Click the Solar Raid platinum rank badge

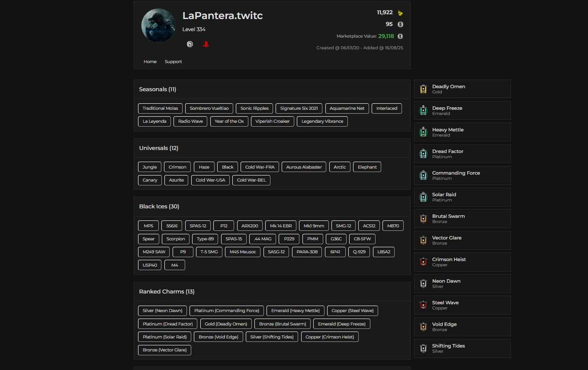coord(423,197)
